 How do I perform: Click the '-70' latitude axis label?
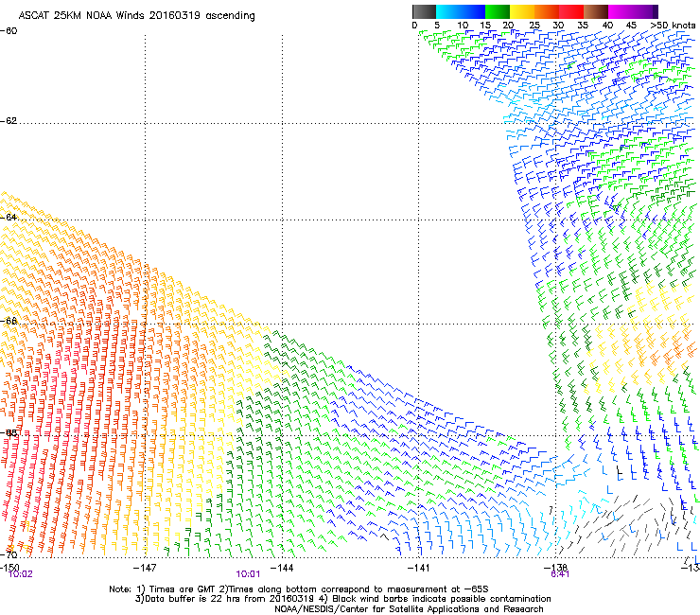click(9, 555)
